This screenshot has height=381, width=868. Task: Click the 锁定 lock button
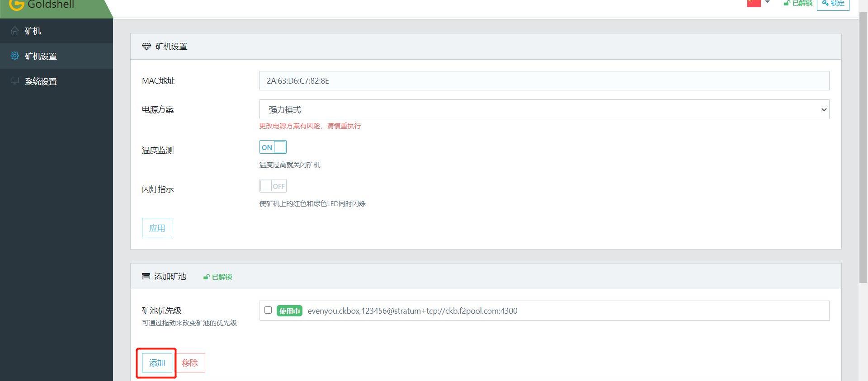833,4
